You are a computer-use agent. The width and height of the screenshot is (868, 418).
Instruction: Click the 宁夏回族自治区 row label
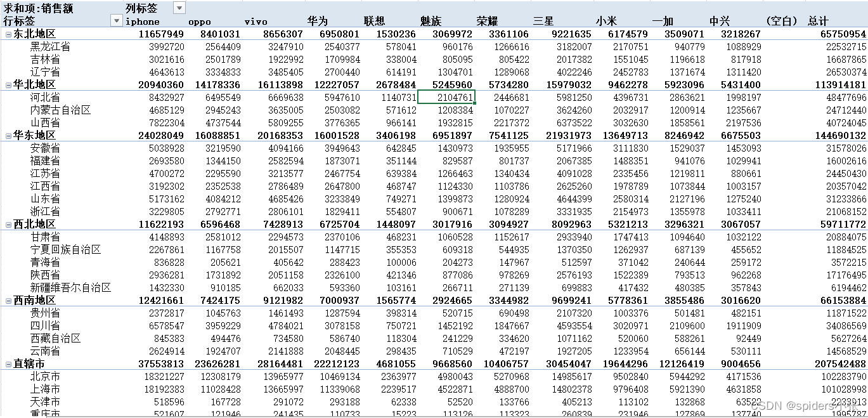tap(65, 249)
